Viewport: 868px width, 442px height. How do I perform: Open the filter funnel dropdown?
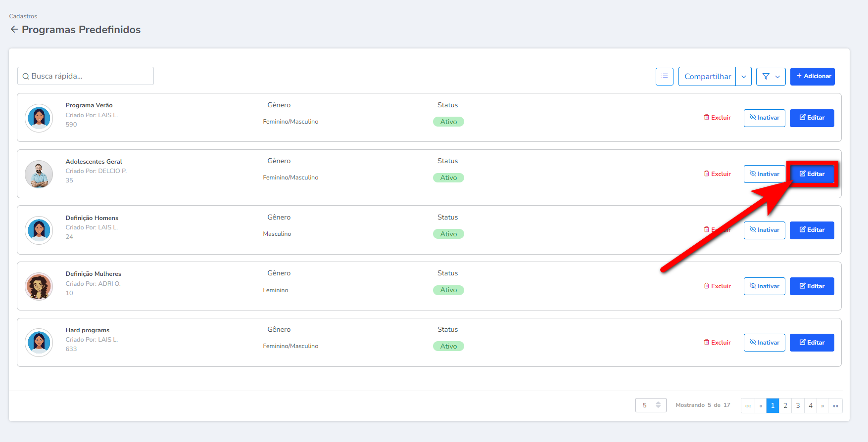click(x=771, y=77)
